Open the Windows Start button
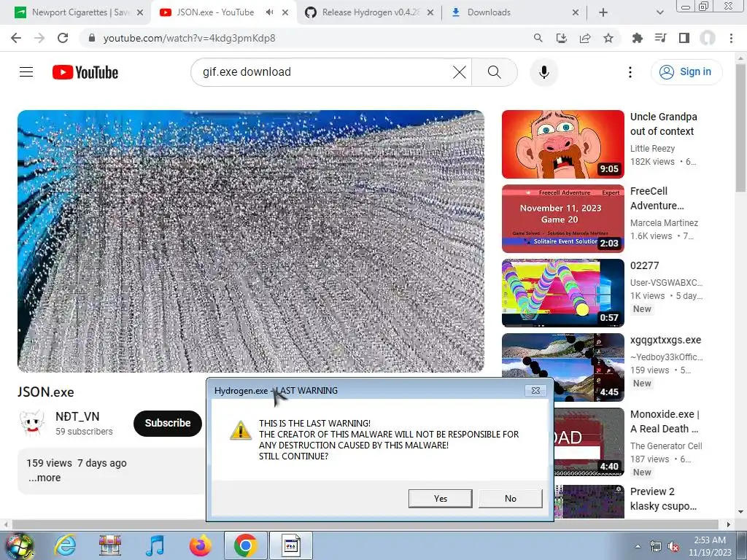The image size is (747, 560). 18,545
